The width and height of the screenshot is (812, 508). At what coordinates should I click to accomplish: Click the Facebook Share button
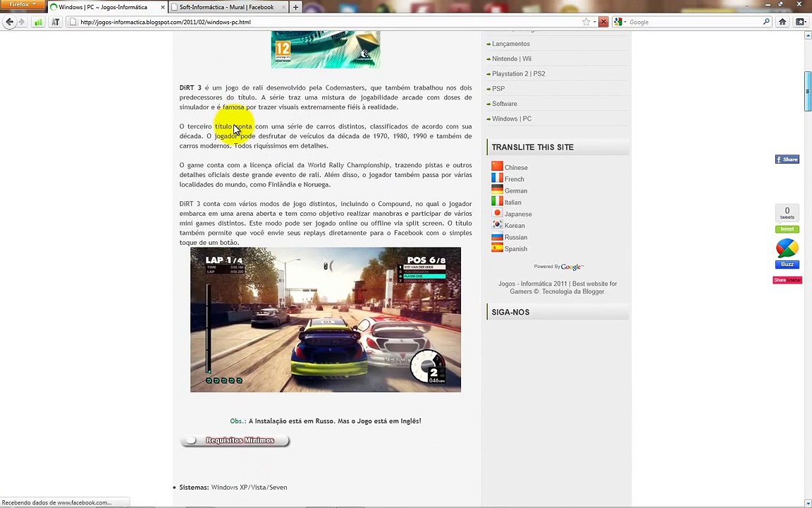click(787, 159)
